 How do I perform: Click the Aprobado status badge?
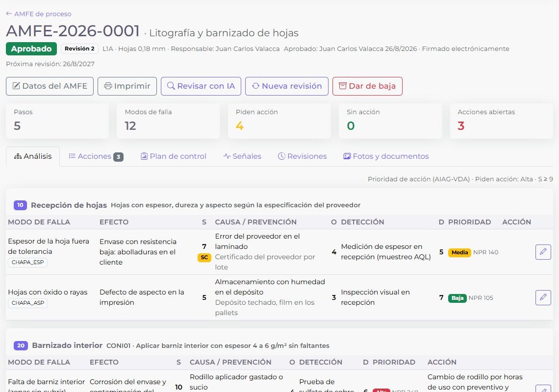[31, 49]
